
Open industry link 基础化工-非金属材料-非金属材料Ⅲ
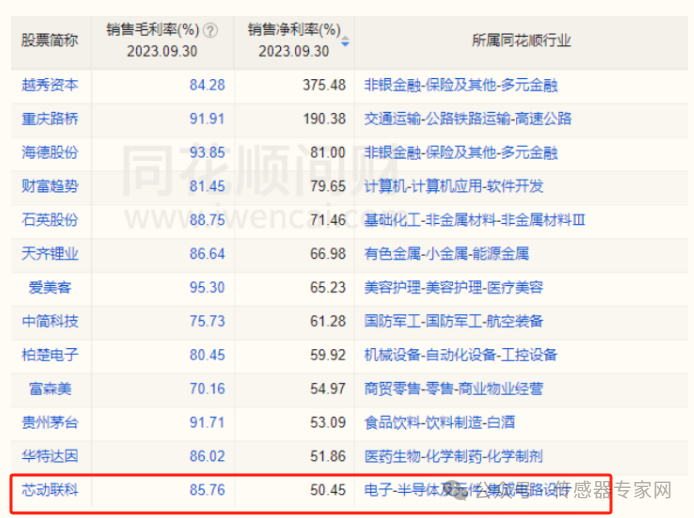coord(474,220)
